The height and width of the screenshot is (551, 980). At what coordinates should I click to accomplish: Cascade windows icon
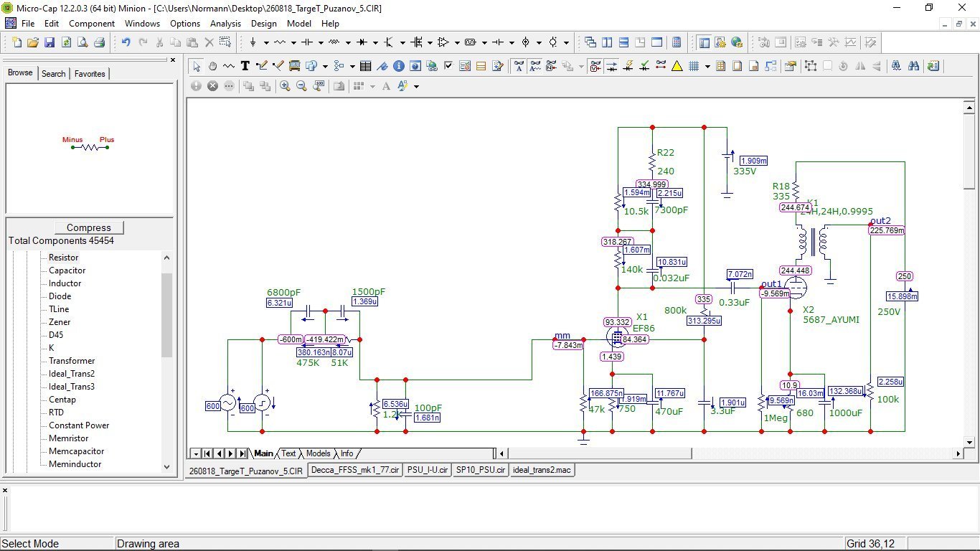click(x=590, y=42)
